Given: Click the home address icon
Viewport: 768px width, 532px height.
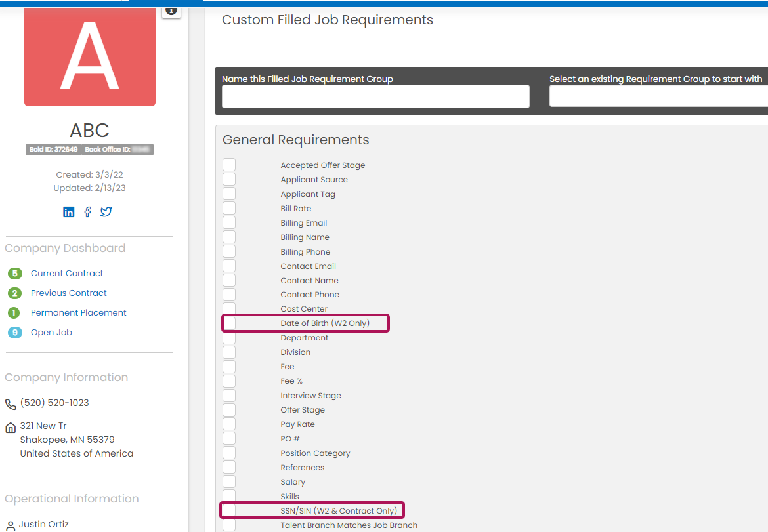Looking at the screenshot, I should click(x=11, y=428).
